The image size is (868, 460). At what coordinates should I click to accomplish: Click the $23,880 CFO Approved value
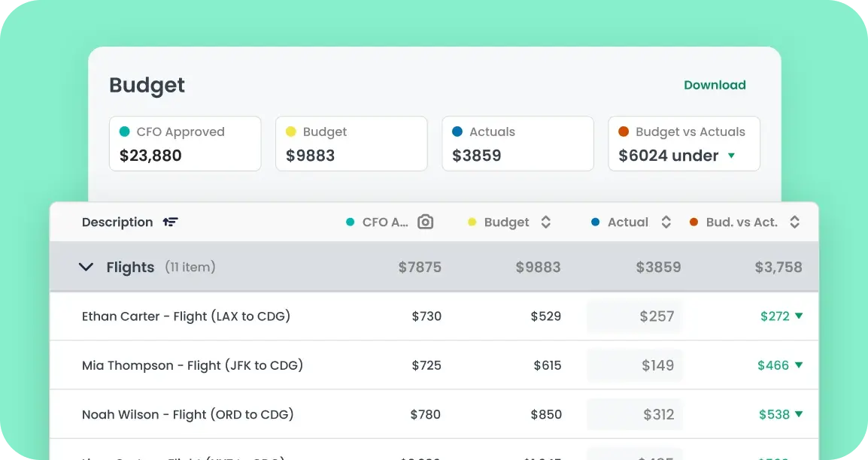150,156
